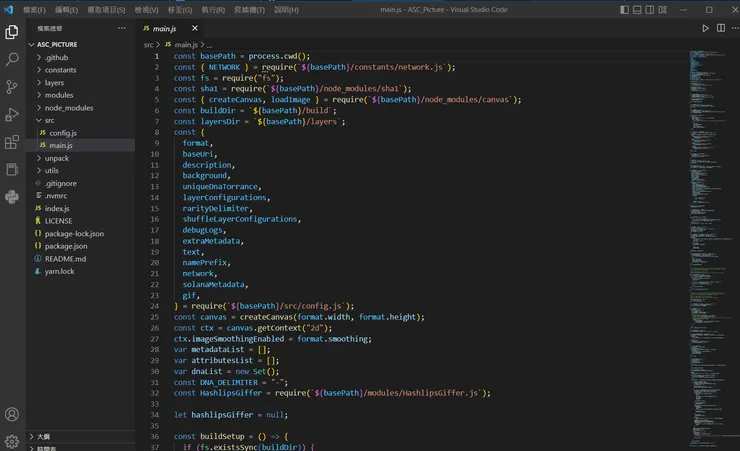The width and height of the screenshot is (740, 451).
Task: Open config.js in the explorer
Action: tap(62, 133)
